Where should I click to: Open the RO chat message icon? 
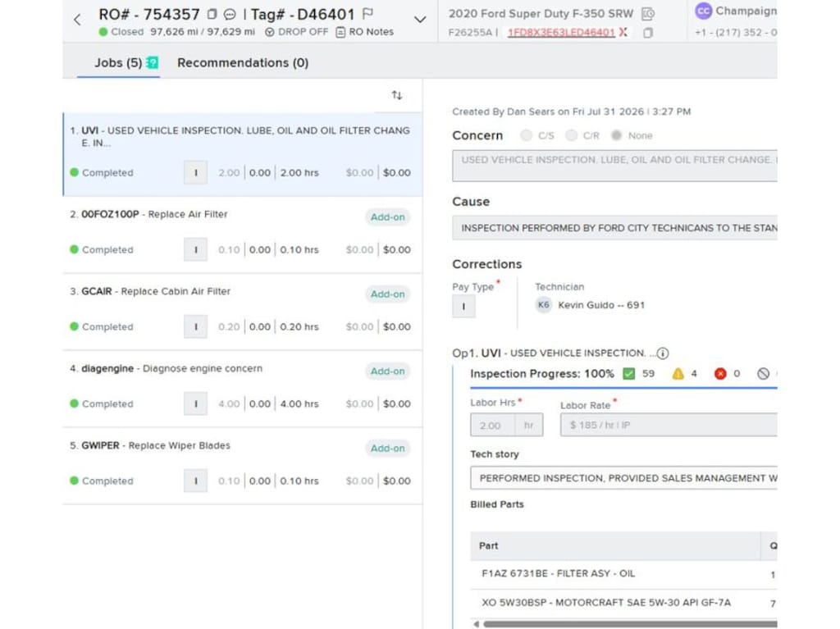230,15
